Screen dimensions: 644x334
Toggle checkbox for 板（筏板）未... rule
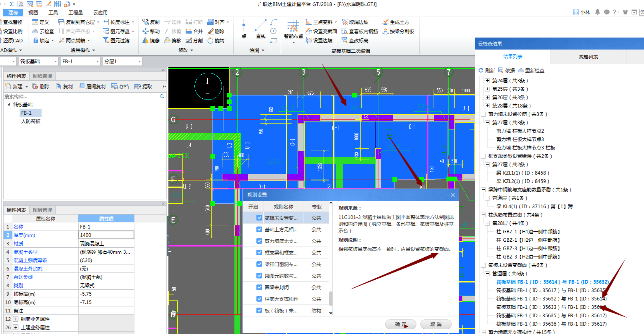pyautogui.click(x=259, y=310)
